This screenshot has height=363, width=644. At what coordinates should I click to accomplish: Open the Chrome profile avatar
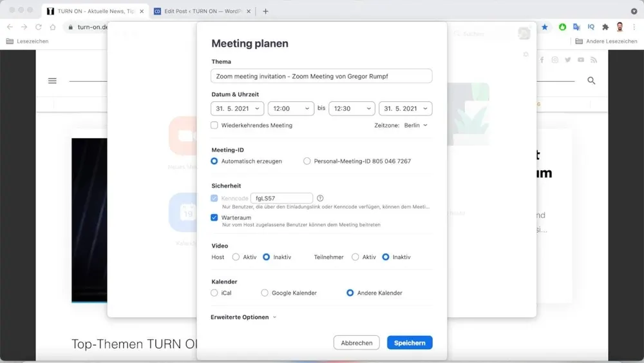pos(620,27)
